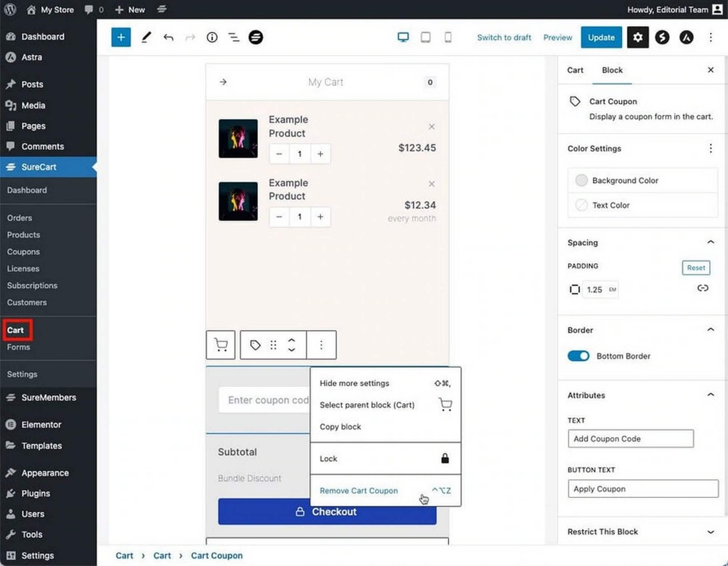Open the document list view icon
This screenshot has height=566, width=728.
click(234, 37)
